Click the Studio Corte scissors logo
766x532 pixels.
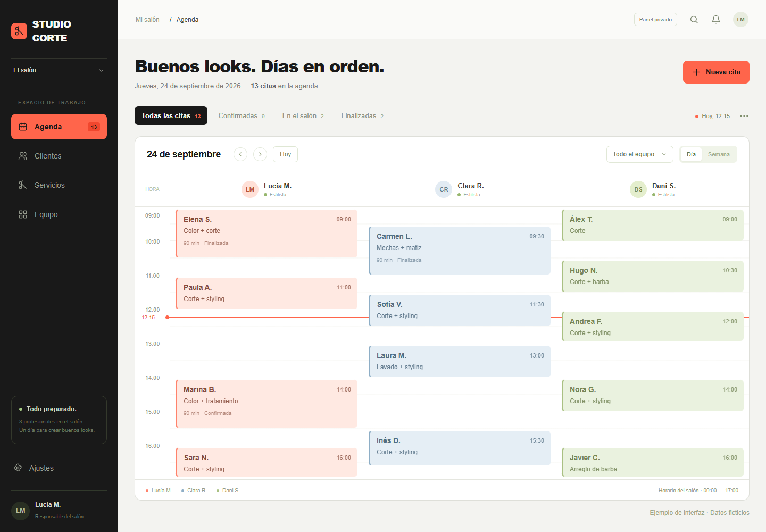(19, 31)
